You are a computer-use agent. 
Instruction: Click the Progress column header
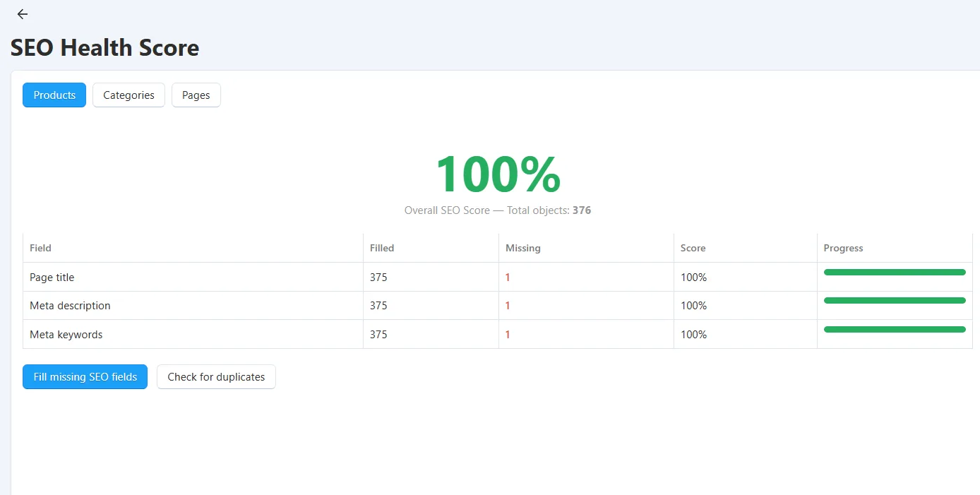click(x=843, y=248)
